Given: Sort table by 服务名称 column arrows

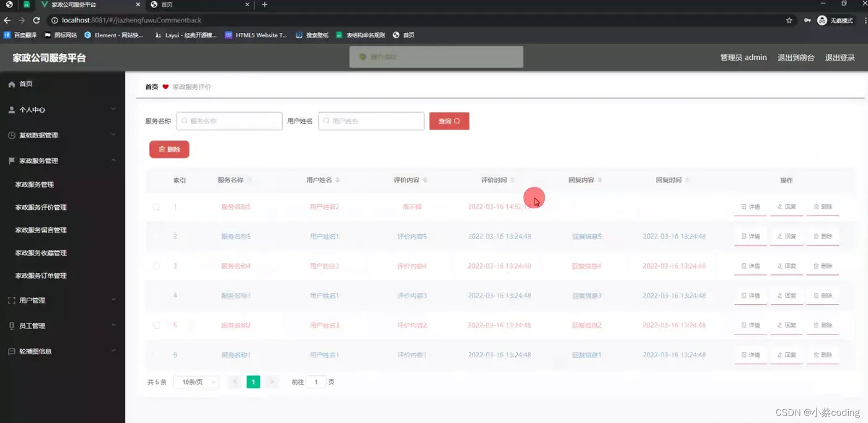Looking at the screenshot, I should click(x=250, y=180).
